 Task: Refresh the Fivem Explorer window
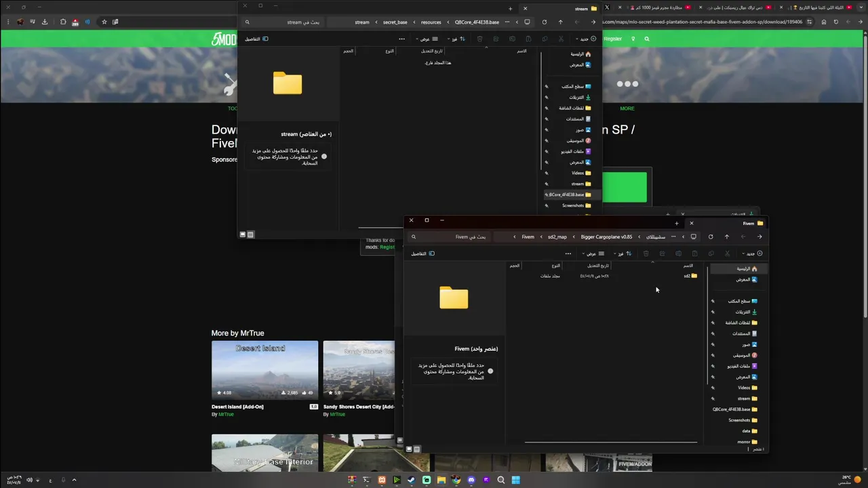click(711, 237)
